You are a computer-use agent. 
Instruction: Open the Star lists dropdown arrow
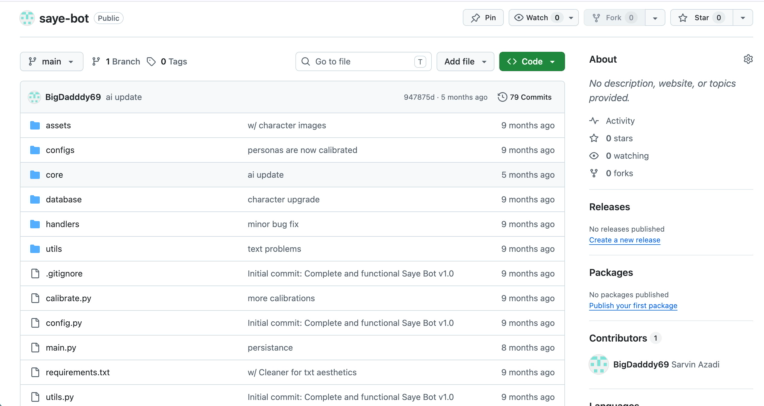pos(743,18)
